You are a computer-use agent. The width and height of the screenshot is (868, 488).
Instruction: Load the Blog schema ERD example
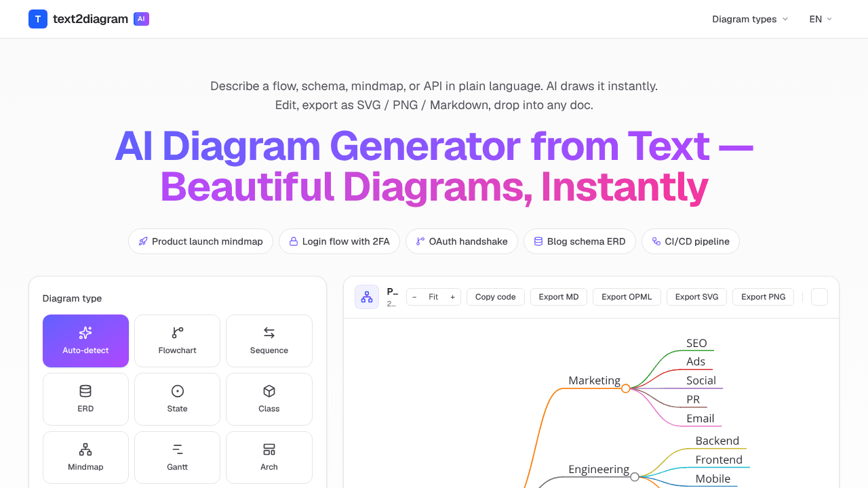(x=580, y=241)
